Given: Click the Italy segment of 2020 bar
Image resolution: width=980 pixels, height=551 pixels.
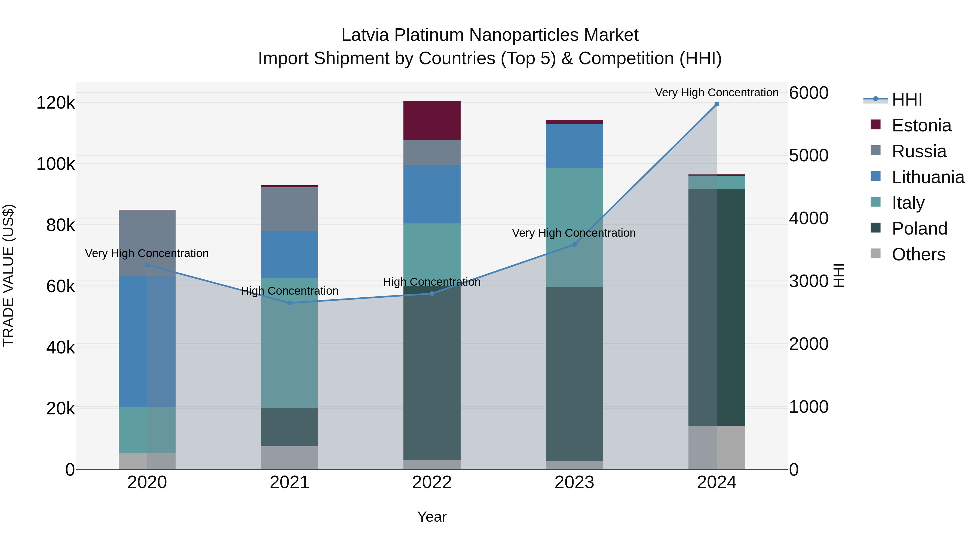Looking at the screenshot, I should click(x=147, y=430).
